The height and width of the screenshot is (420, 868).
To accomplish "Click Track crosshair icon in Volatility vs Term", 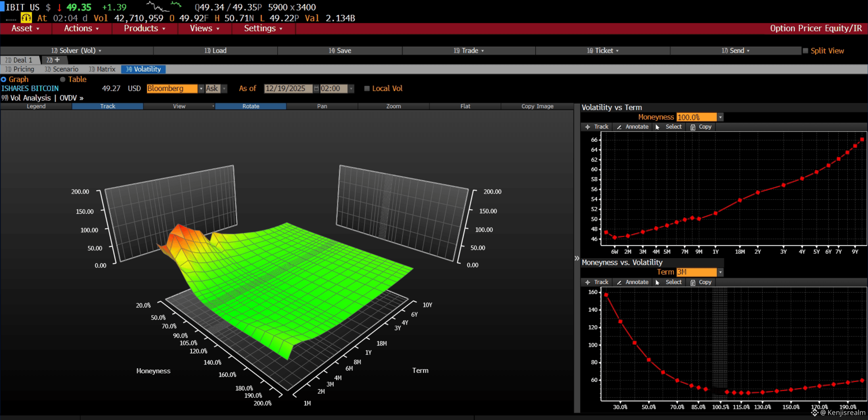I will (588, 127).
